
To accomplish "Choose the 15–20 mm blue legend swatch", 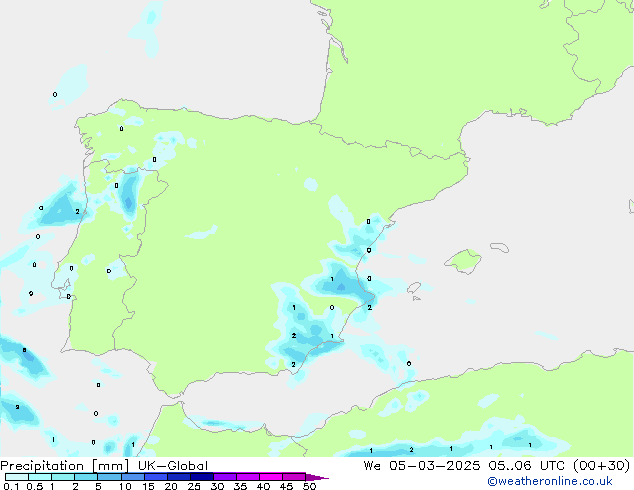I will tap(155, 477).
